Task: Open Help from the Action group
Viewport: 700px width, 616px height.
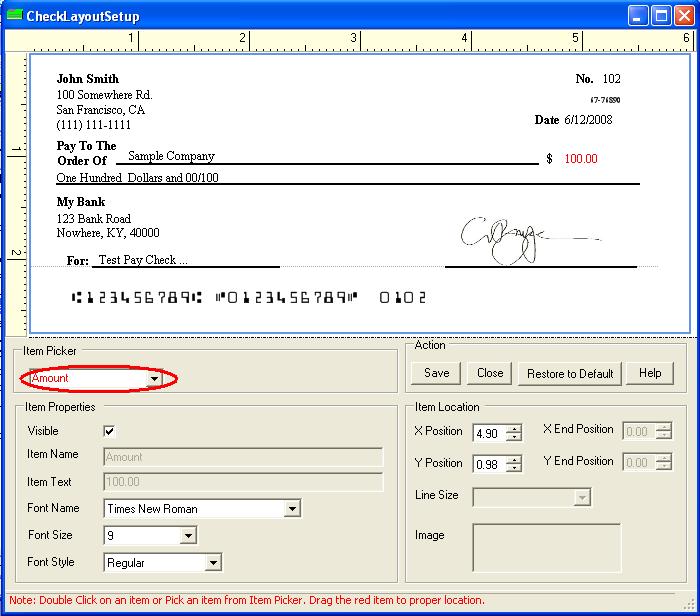Action: click(x=650, y=373)
